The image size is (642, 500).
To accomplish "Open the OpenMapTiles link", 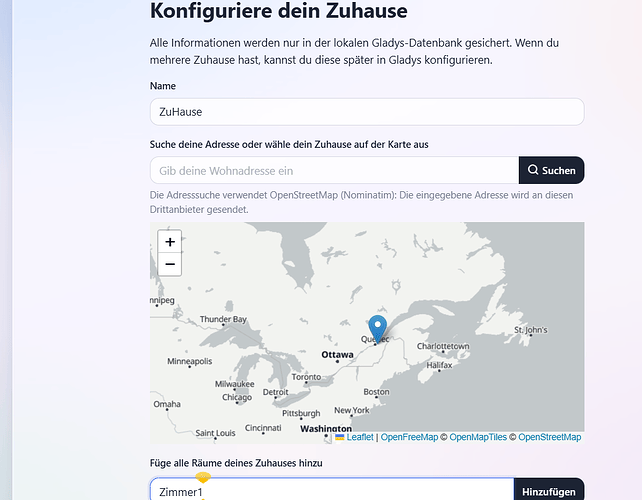I will click(478, 437).
